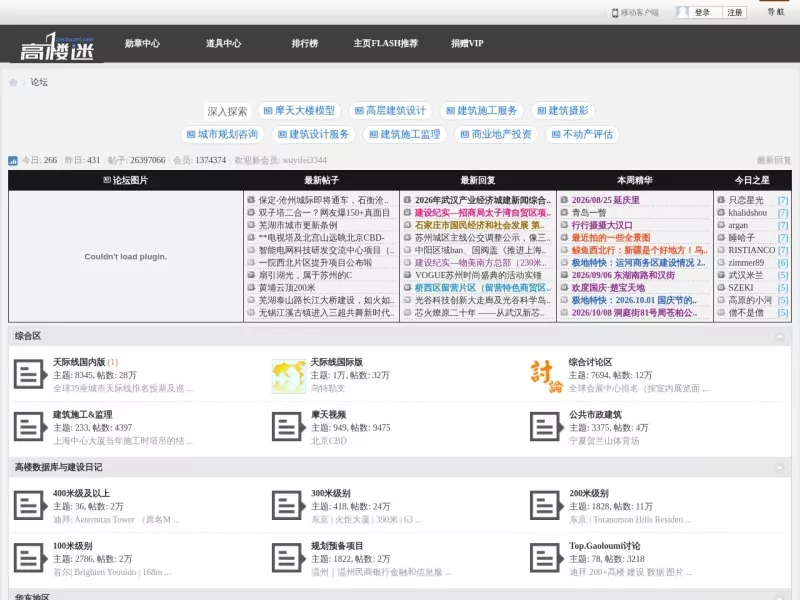The image size is (800, 600).
Task: Open Top.Gaoloumi讨论 forum icon
Action: point(546,558)
